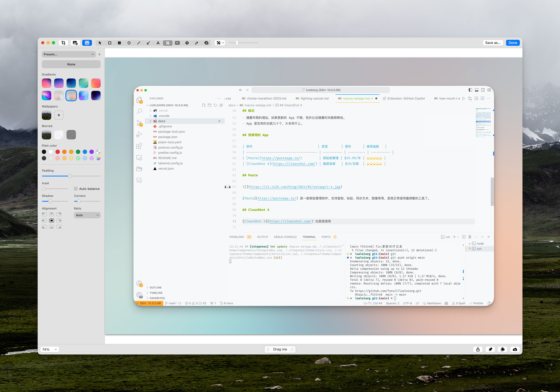Screen dimensions: 560x392
Task: Choose the red plain color swatch
Action: click(57, 152)
